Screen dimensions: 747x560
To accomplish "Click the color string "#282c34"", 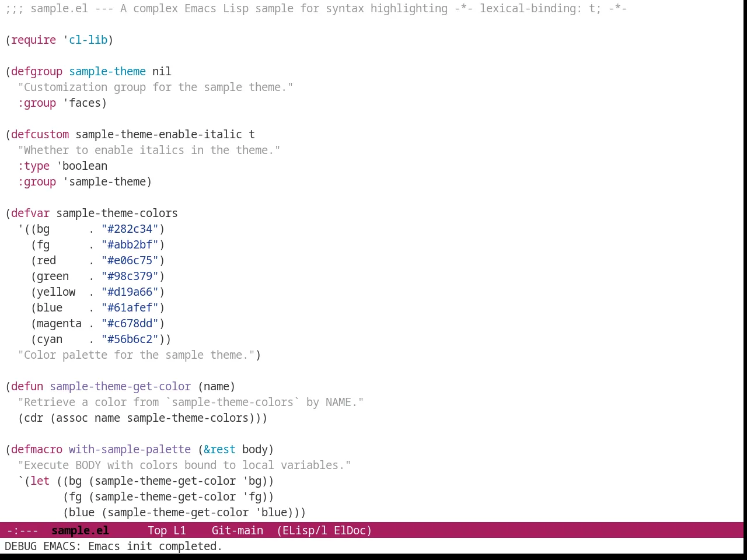I will click(x=130, y=229).
